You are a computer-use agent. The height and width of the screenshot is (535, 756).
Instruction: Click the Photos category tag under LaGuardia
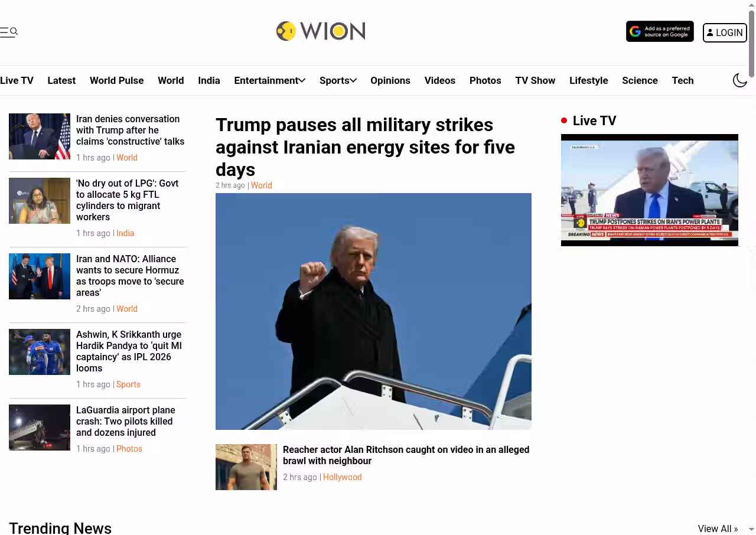129,449
